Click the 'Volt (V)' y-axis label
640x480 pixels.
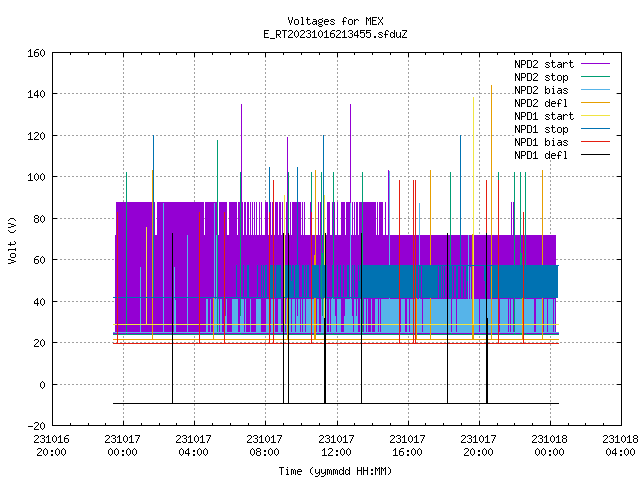click(12, 240)
